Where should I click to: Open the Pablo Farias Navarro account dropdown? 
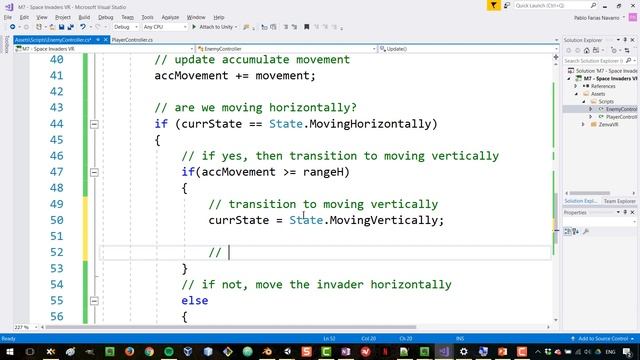click(x=599, y=18)
